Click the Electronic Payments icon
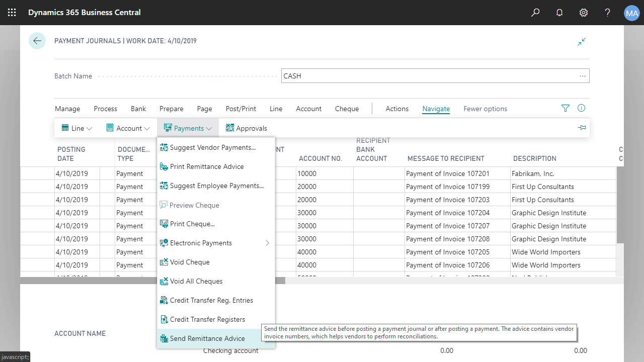 coord(164,243)
